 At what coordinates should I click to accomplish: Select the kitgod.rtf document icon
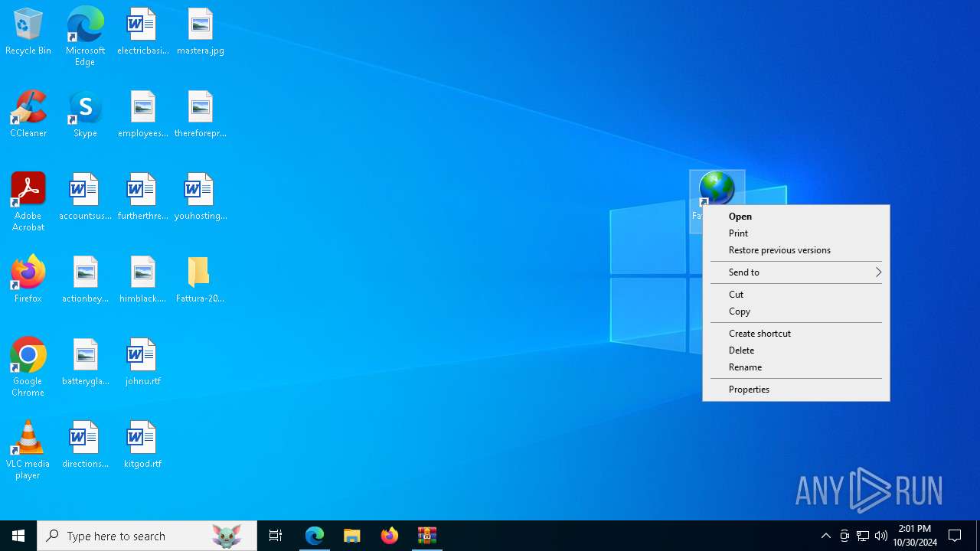(x=142, y=445)
